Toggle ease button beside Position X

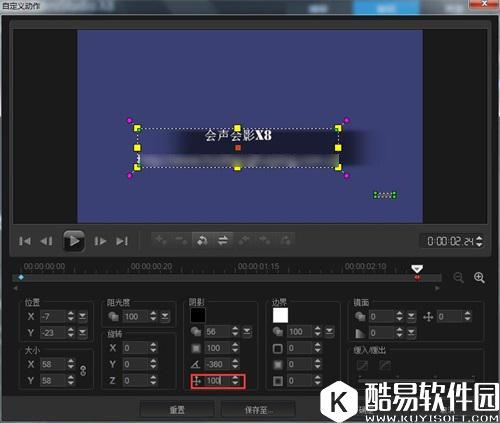click(x=82, y=316)
